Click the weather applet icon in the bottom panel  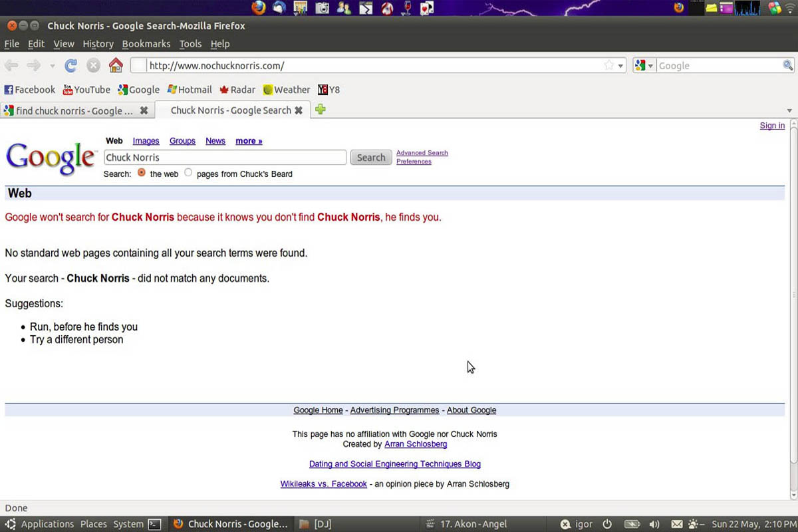point(695,524)
